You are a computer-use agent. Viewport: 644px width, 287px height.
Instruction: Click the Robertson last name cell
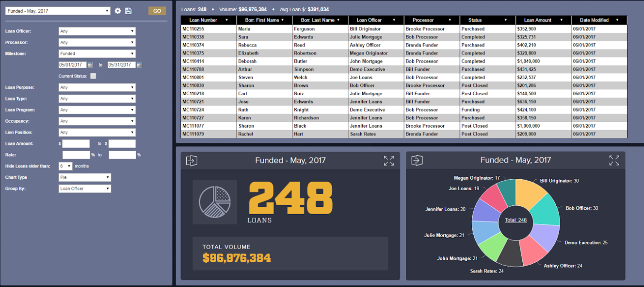(x=321, y=53)
